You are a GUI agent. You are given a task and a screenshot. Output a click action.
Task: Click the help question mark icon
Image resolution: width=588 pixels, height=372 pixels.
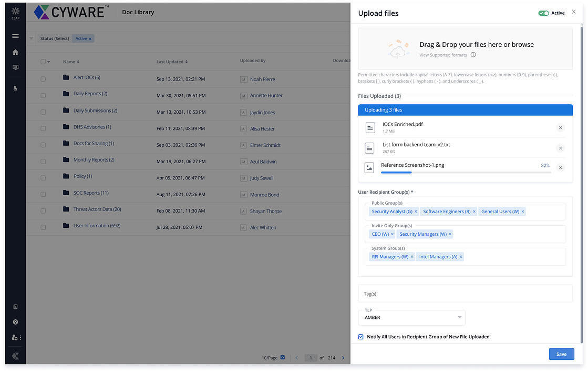(15, 322)
